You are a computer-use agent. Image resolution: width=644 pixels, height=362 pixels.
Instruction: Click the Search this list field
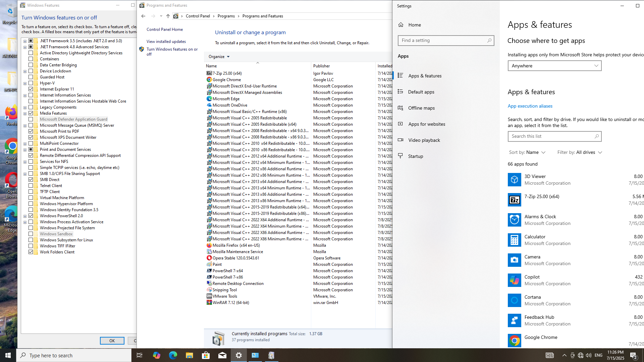click(x=554, y=136)
